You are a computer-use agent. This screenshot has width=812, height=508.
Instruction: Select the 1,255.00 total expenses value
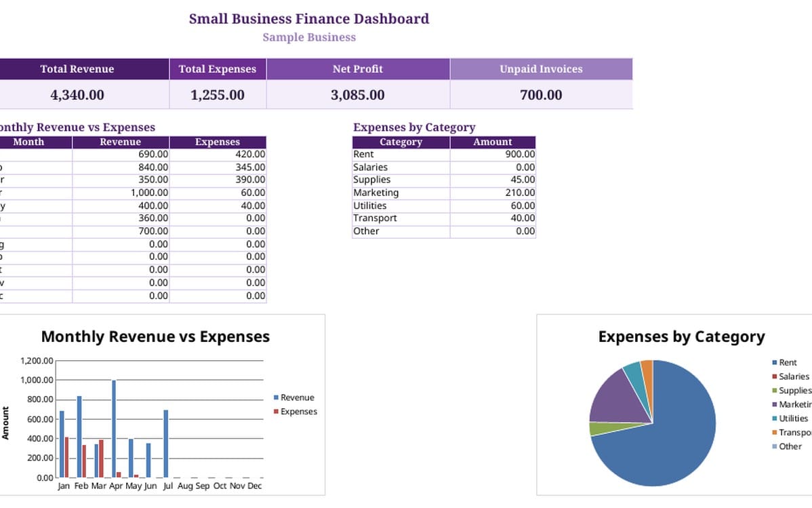(x=218, y=95)
